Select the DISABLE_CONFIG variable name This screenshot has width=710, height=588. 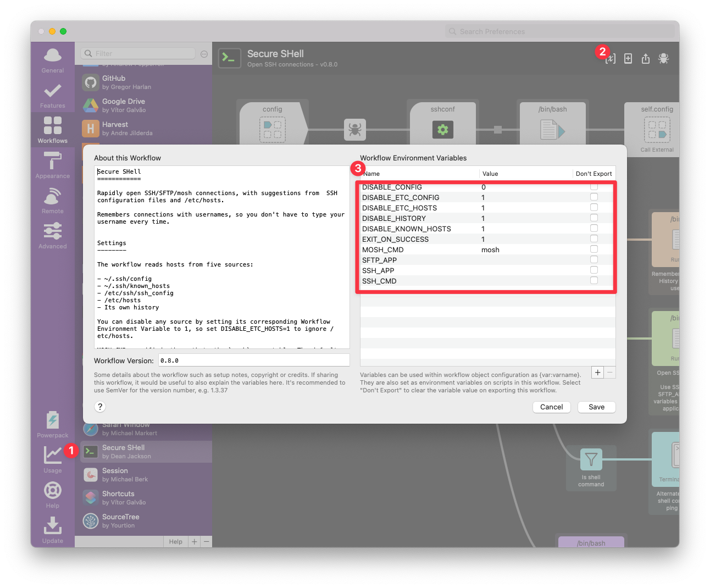(392, 187)
